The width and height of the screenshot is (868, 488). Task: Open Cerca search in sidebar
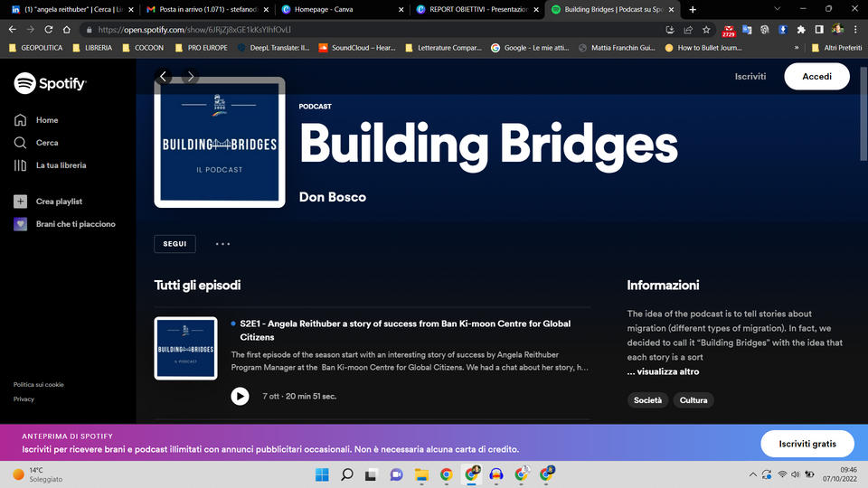click(36, 143)
